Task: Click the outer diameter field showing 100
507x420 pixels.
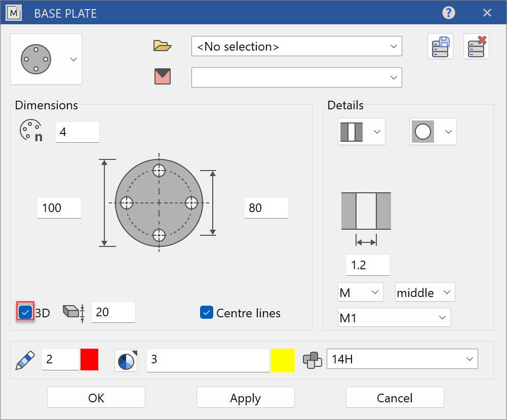Action: coord(59,208)
